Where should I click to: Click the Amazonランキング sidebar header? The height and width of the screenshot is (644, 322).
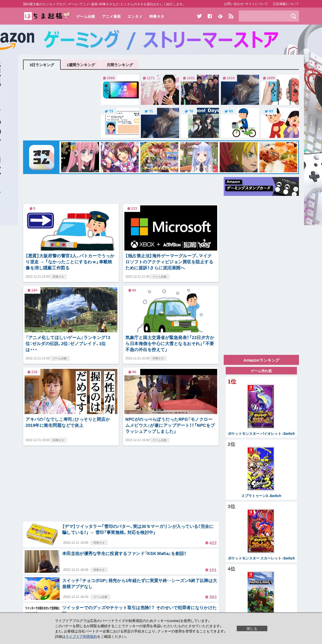[x=261, y=360]
